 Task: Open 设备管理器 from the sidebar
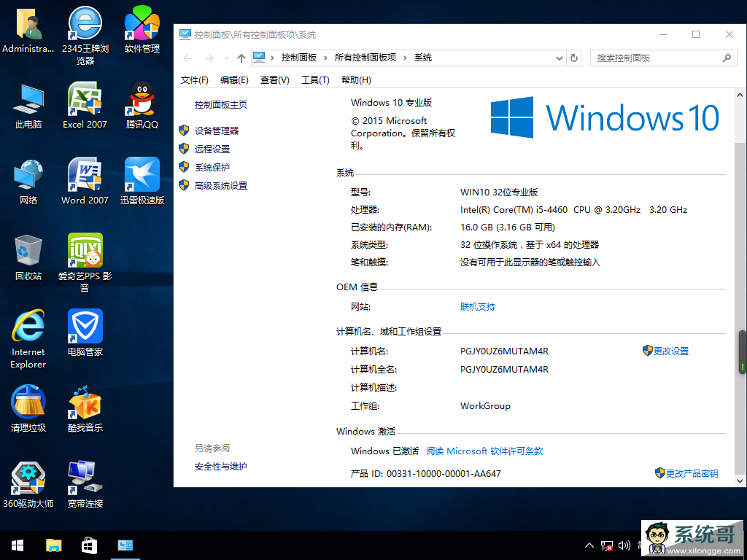click(216, 131)
